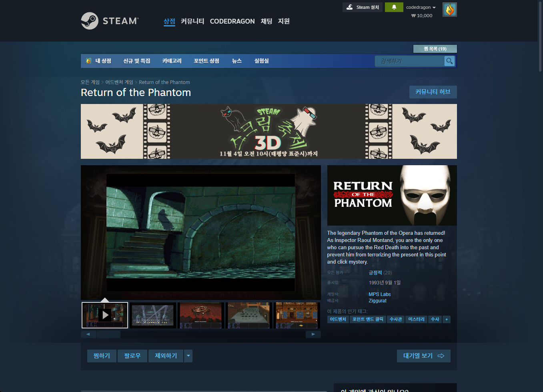Play the trailer video thumbnail
The image size is (543, 392).
105,315
